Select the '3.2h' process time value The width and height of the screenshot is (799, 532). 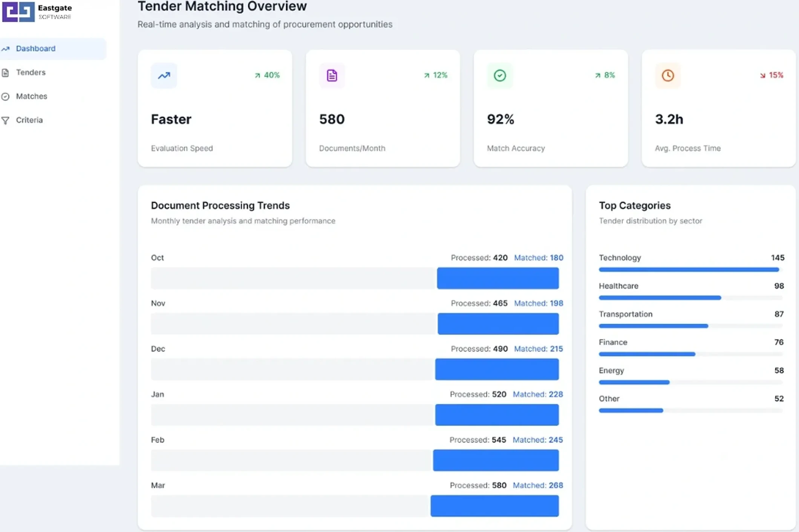[669, 119]
